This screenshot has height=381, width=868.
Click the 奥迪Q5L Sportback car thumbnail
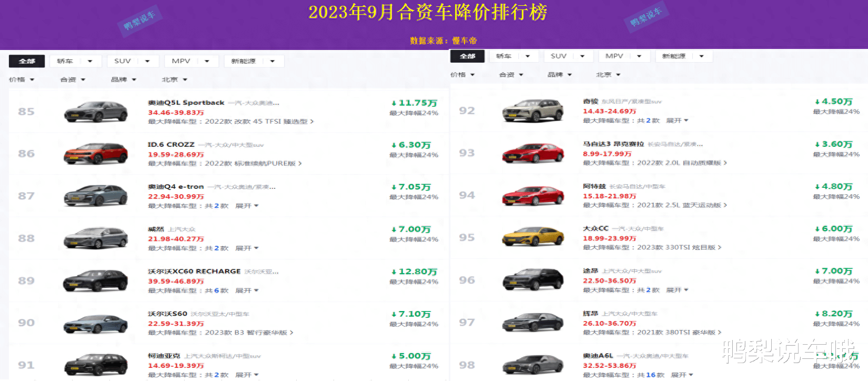[x=96, y=112]
